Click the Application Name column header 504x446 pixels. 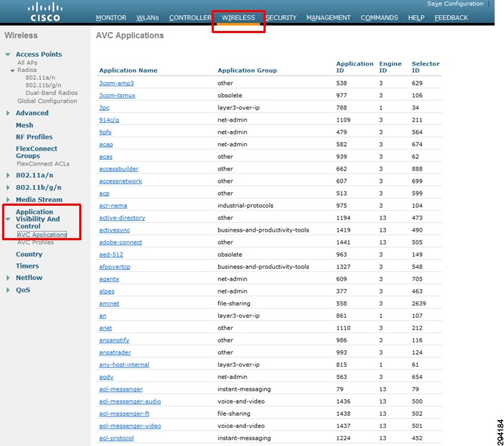click(x=128, y=70)
